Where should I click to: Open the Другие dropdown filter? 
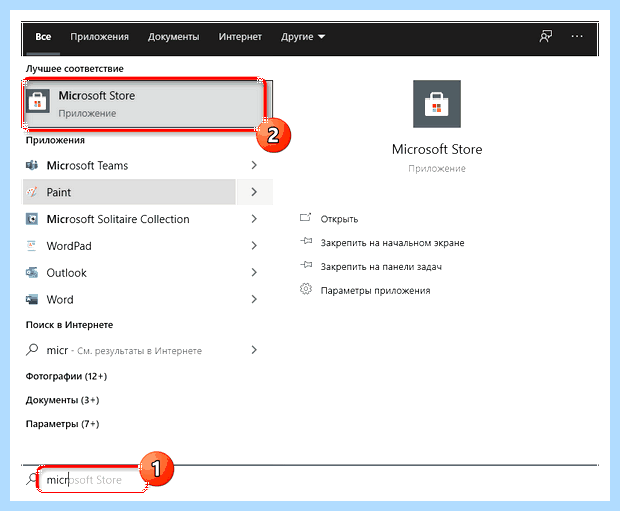click(x=303, y=37)
